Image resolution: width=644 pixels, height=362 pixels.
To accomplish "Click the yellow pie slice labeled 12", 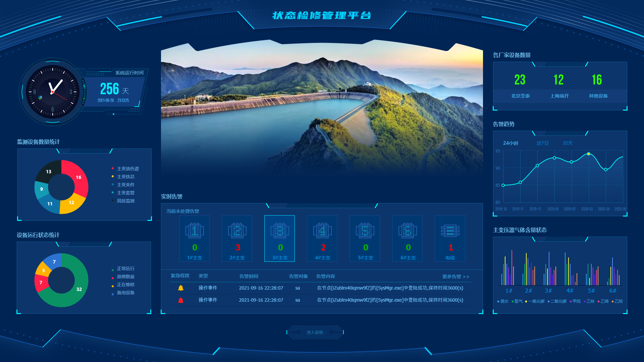I will 71,202.
